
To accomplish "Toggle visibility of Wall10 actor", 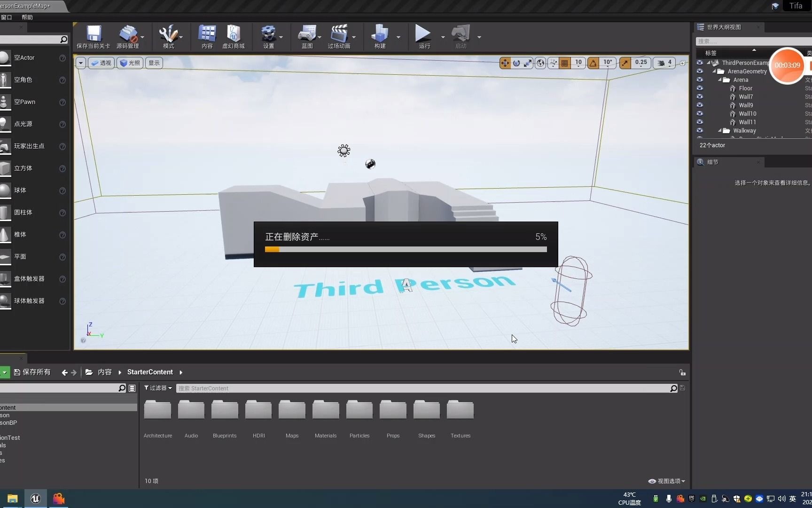I will pos(700,113).
